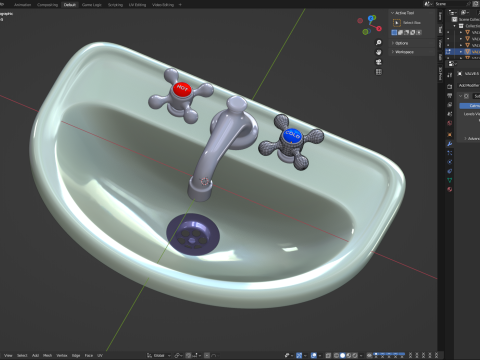Open the Object Constraints properties tab
This screenshot has height=360, width=480.
pos(450,171)
